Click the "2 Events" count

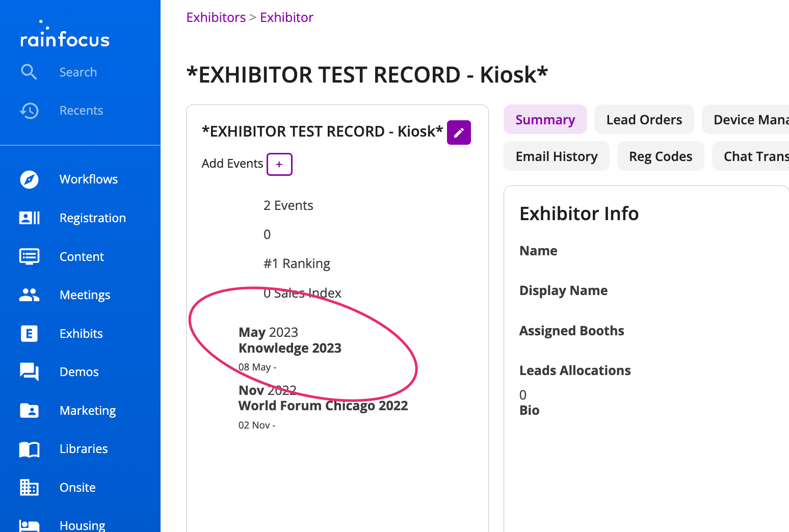coord(288,205)
